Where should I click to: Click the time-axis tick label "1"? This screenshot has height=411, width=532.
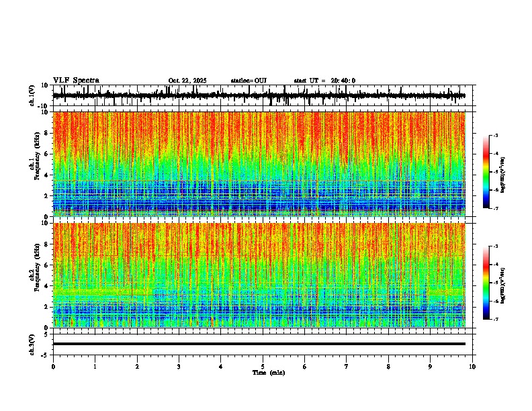pos(95,367)
